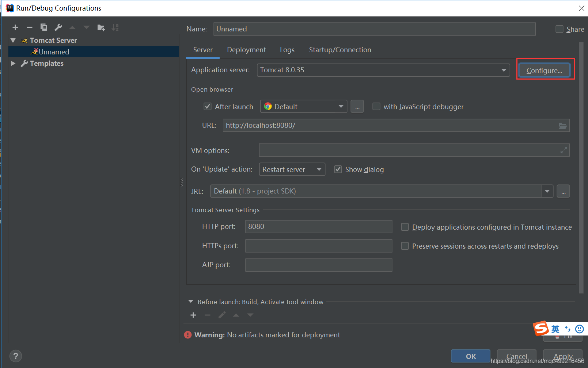The image size is (588, 368).
Task: Click Apply button
Action: pos(563,356)
